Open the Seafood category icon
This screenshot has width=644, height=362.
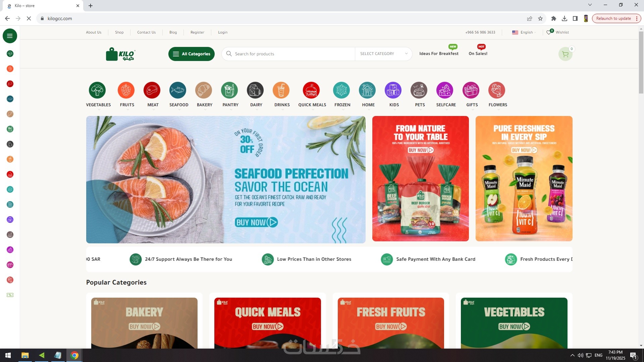click(178, 90)
